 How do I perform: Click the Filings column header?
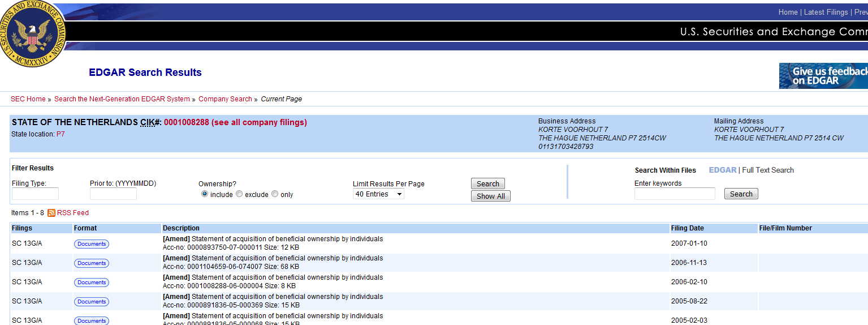click(x=22, y=228)
